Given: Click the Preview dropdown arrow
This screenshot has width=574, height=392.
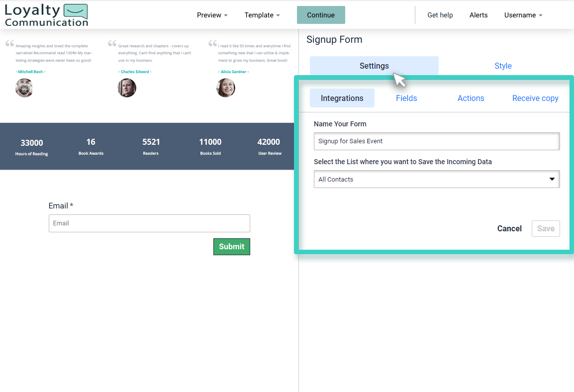Looking at the screenshot, I should (226, 15).
